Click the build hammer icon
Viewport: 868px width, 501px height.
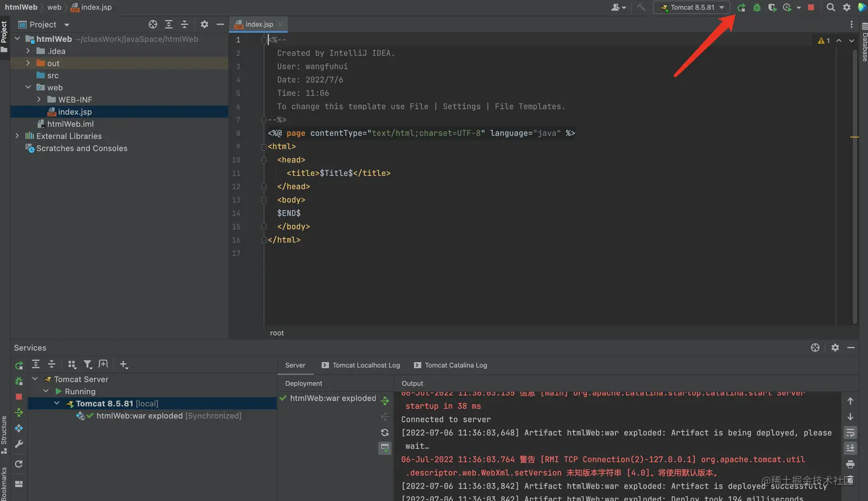tap(641, 7)
